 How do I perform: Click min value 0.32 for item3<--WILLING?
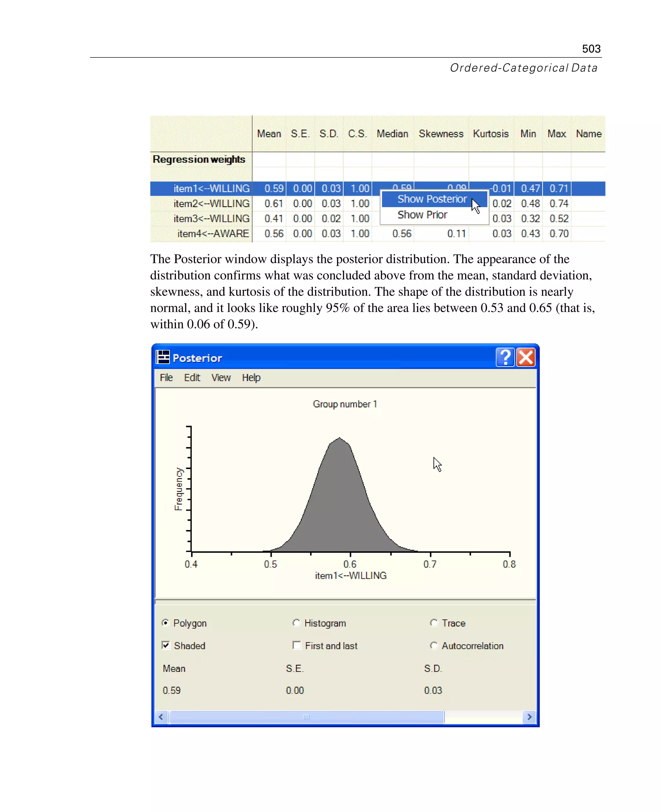click(x=530, y=218)
